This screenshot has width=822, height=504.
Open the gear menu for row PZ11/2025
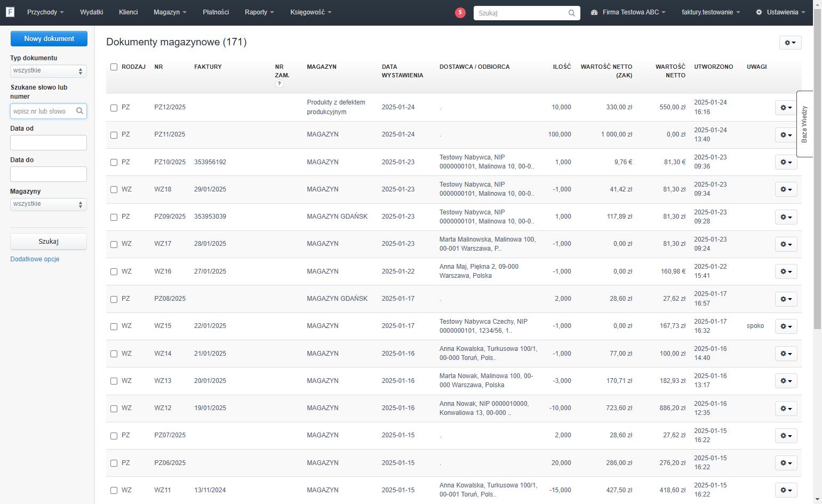[x=786, y=135]
